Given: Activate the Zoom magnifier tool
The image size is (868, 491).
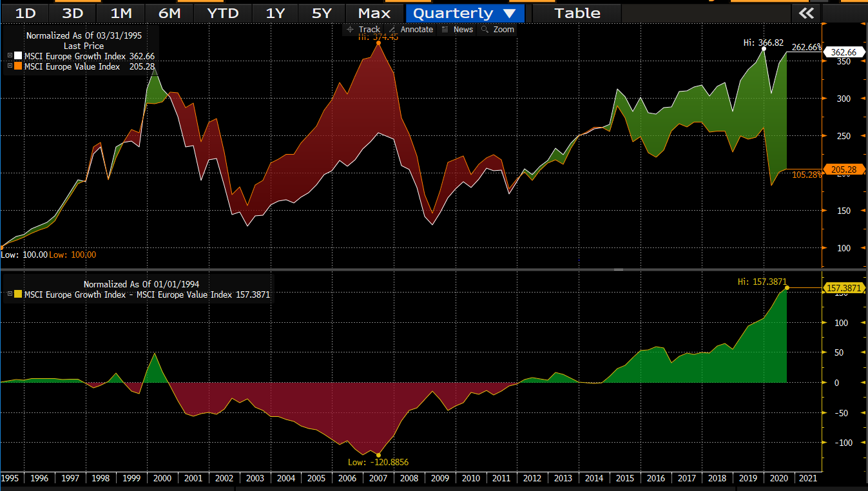Looking at the screenshot, I should tap(497, 30).
